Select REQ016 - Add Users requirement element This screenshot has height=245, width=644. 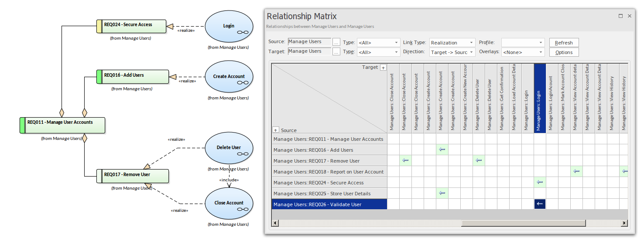click(x=132, y=77)
